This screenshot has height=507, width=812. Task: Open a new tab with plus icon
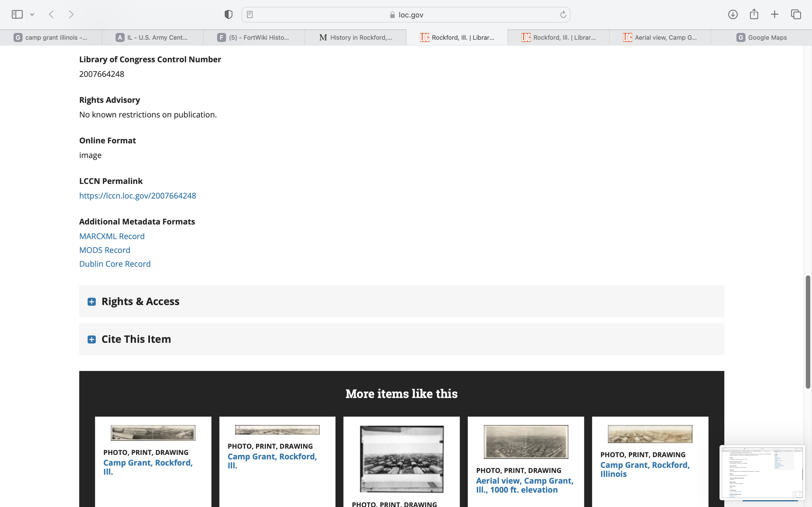click(x=775, y=14)
